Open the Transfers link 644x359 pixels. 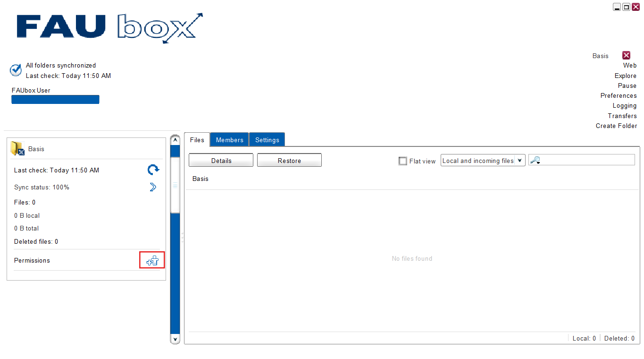(622, 116)
